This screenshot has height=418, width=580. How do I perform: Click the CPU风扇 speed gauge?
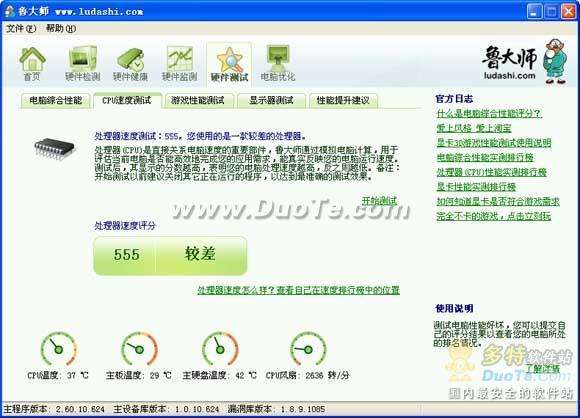tap(308, 349)
